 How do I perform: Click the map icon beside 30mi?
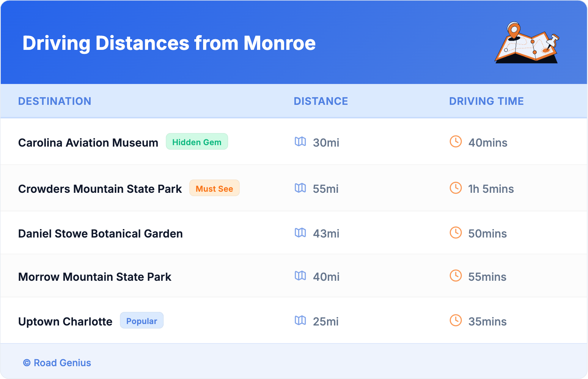pyautogui.click(x=300, y=142)
